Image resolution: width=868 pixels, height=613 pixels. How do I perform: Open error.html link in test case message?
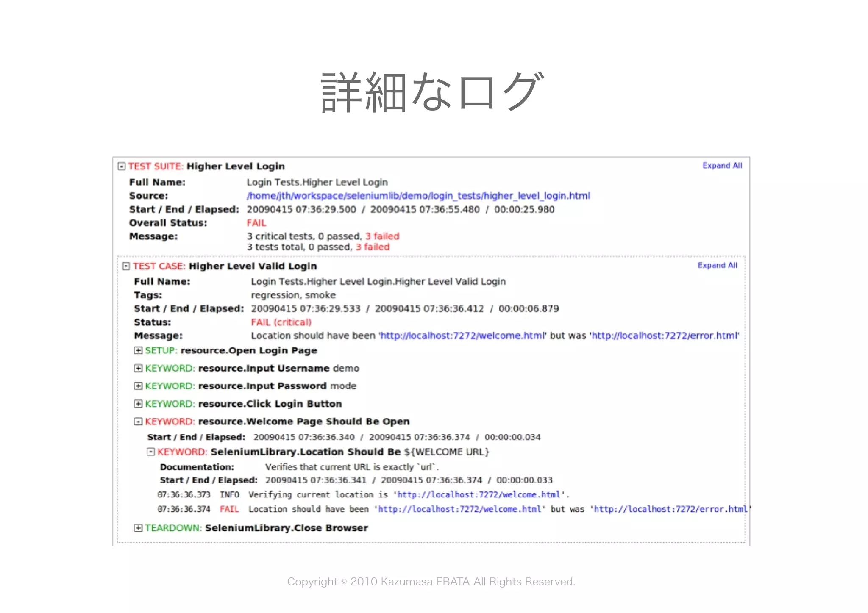664,336
